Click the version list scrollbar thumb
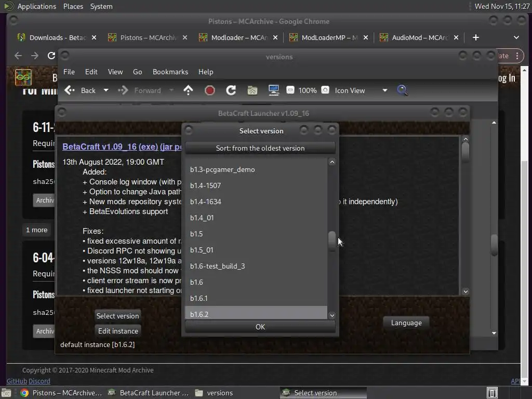The width and height of the screenshot is (532, 399). click(332, 241)
